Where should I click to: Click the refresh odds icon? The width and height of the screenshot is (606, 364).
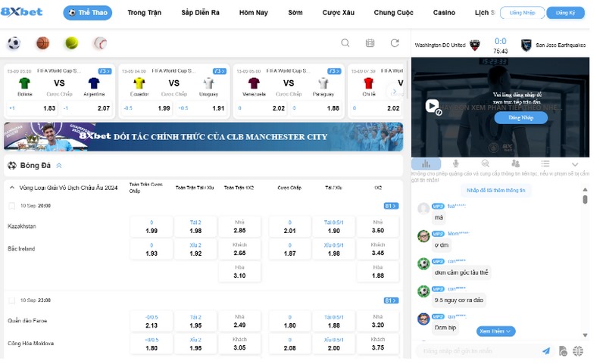[395, 43]
